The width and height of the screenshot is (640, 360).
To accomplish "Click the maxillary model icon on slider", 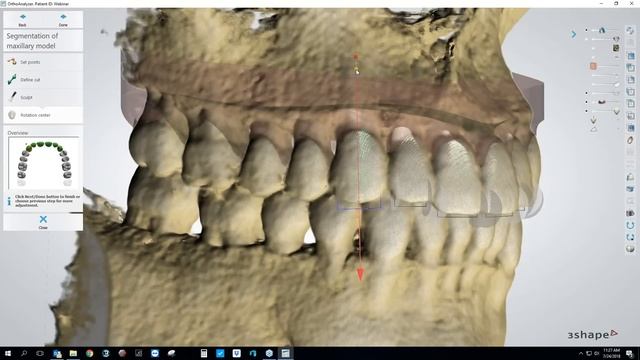I will coord(602,30).
